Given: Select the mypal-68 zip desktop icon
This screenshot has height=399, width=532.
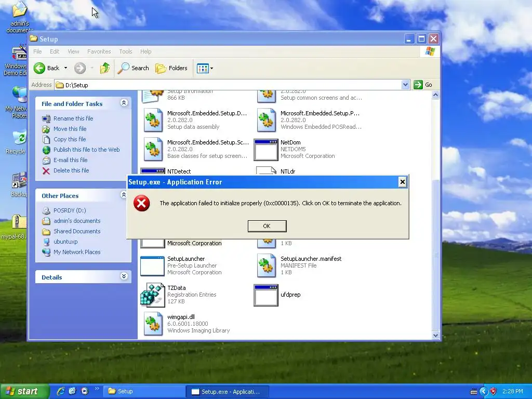Looking at the screenshot, I should tap(14, 227).
